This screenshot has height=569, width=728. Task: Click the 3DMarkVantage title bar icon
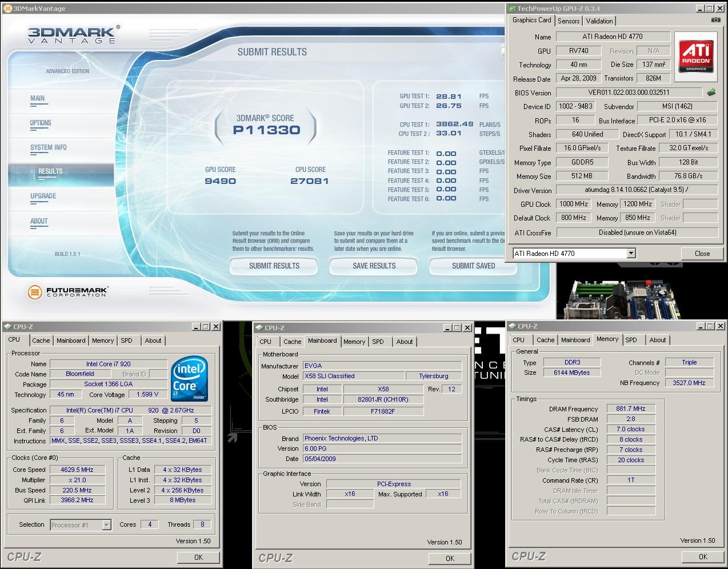(7, 9)
